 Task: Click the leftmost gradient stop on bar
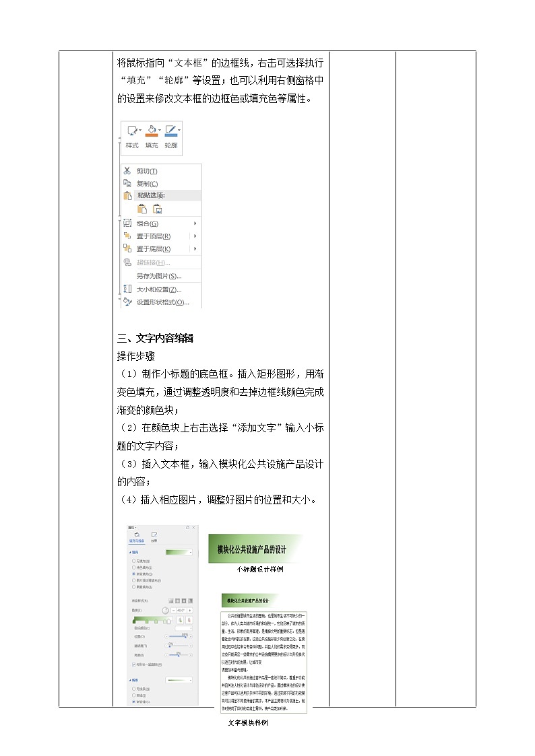pos(134,621)
